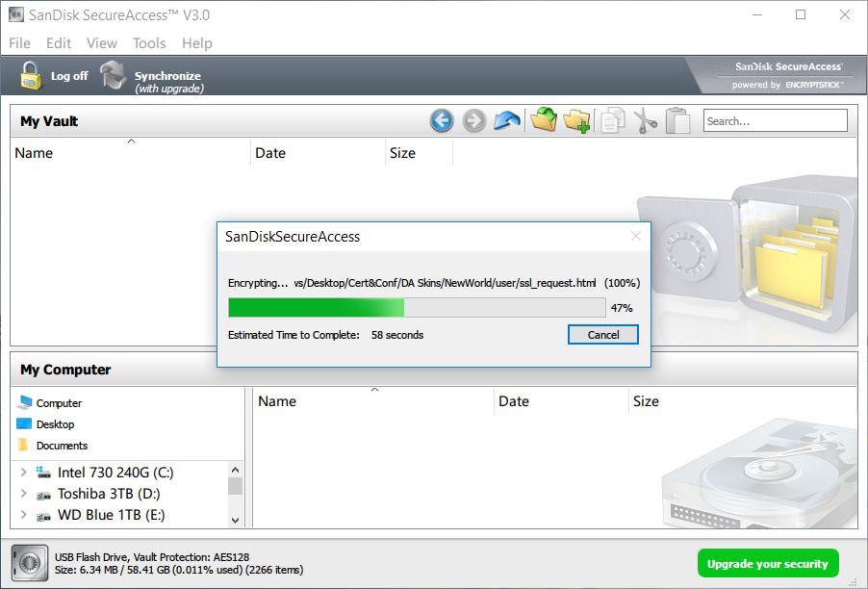Click the Synchronize with upgrade icon
The height and width of the screenshot is (589, 868).
click(114, 75)
